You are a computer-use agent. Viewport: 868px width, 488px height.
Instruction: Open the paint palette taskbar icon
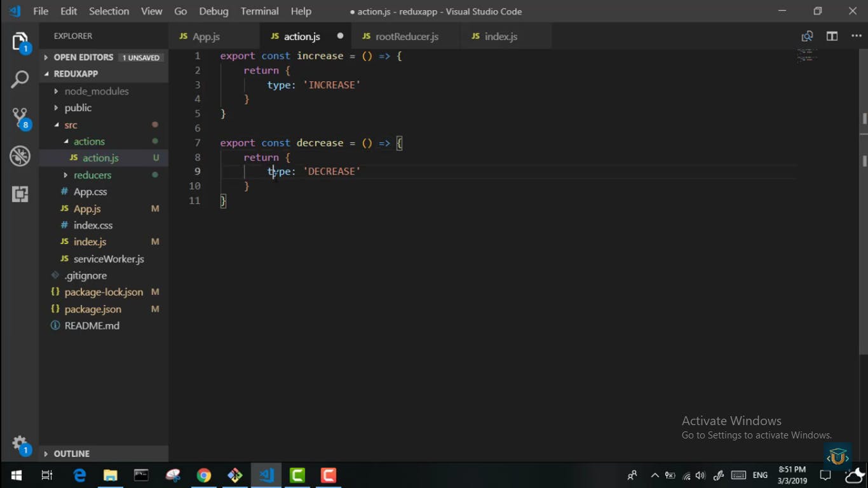coord(173,475)
